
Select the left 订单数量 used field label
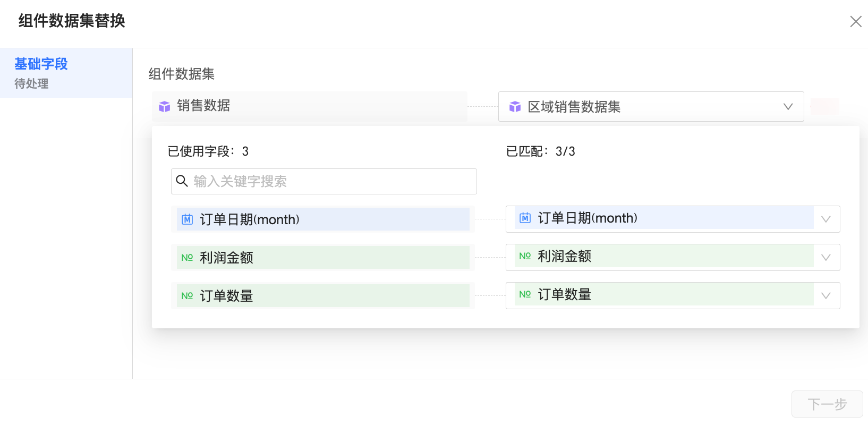coord(226,296)
